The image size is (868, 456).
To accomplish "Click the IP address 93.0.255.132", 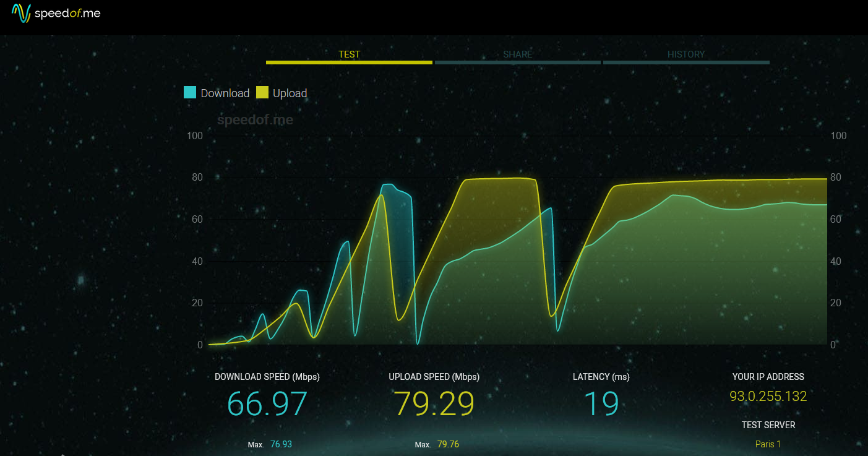I will click(768, 396).
